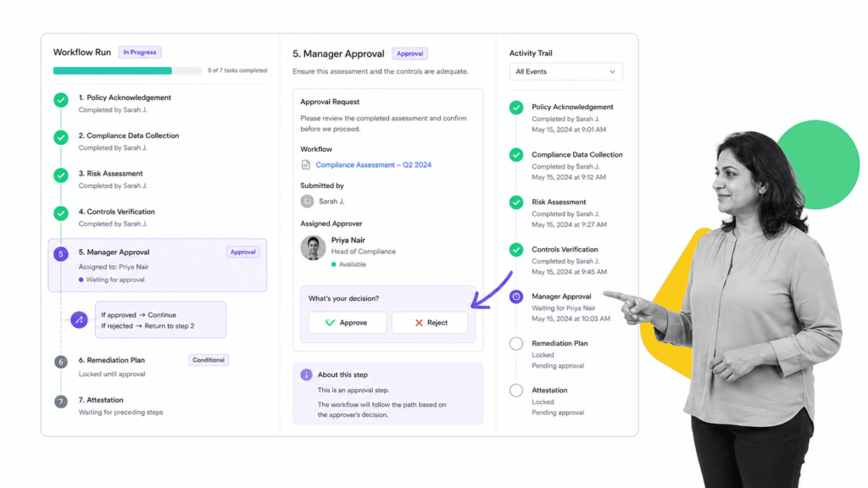868x488 pixels.
Task: Click the check icon beside 2. Compliance Data Collection
Action: point(61,137)
